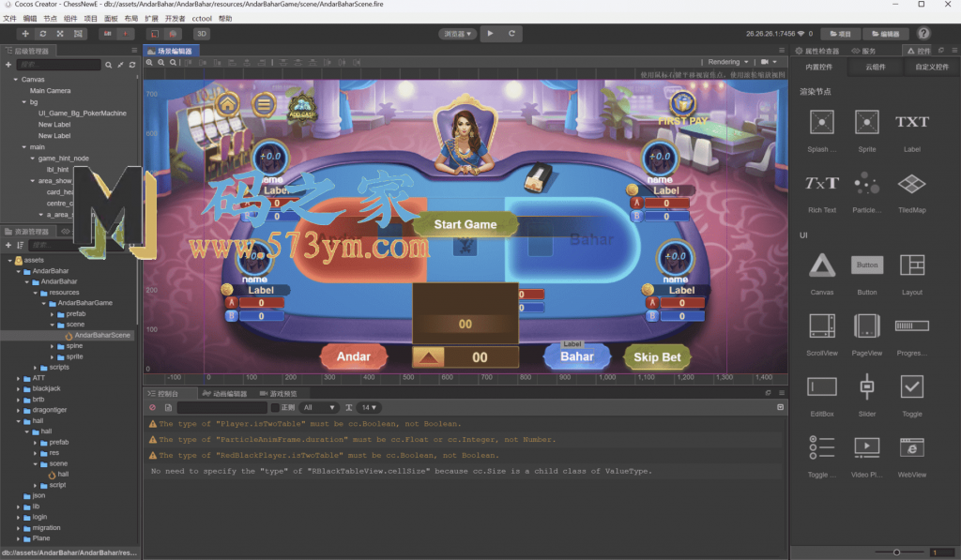Zoom in the scene editor view
The height and width of the screenshot is (560, 961).
tap(149, 62)
